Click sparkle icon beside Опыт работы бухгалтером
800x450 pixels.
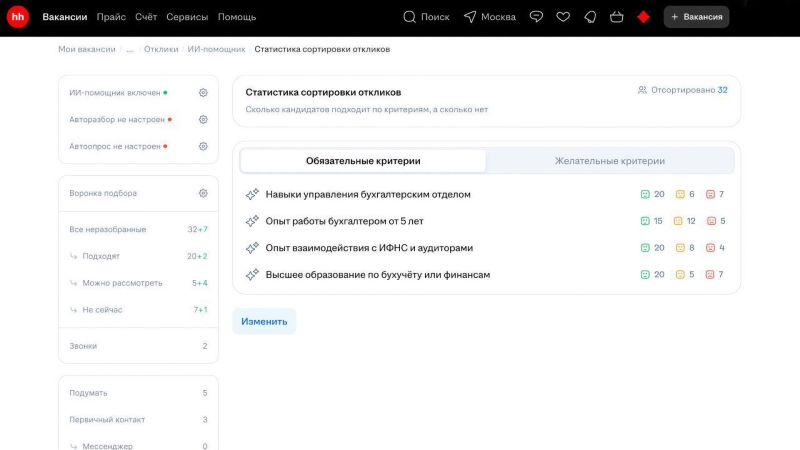252,221
